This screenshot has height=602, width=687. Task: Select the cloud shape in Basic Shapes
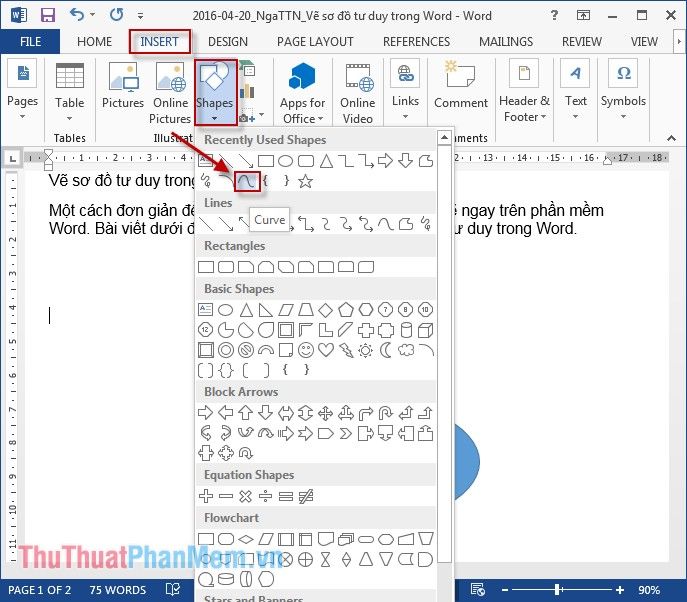406,350
